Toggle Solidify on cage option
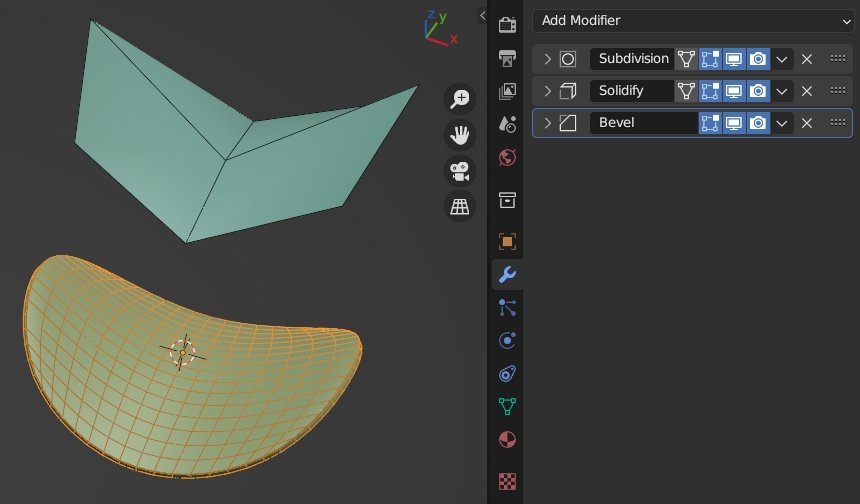860x504 pixels. (686, 90)
